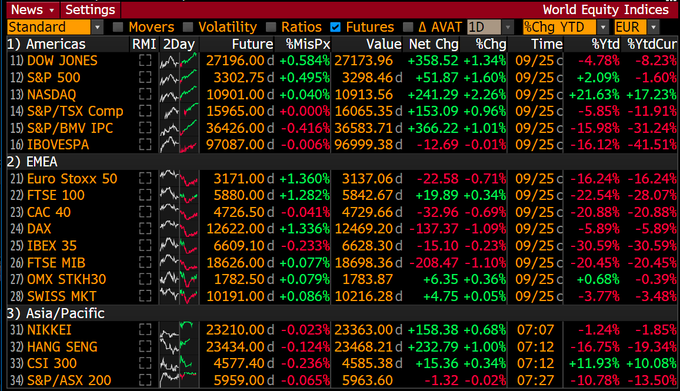Open the 2Day sparkline chart for NIKKEI
Viewport: 680px width, 391px height.
179,330
